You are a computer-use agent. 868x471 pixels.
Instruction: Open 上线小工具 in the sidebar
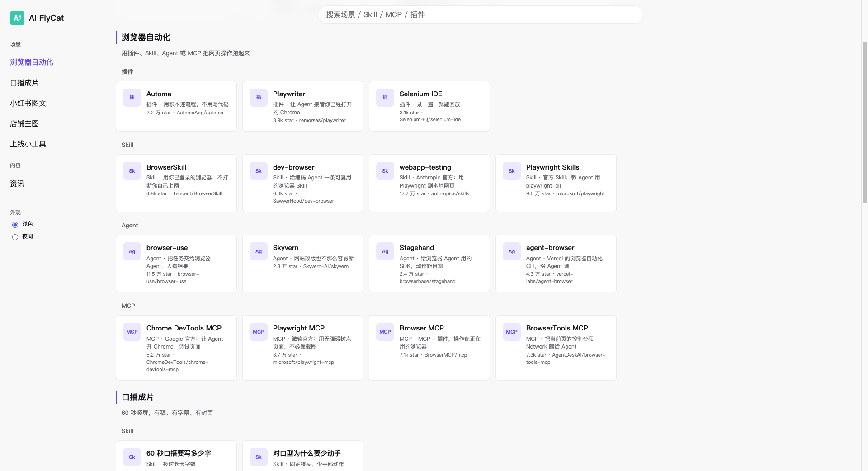[x=28, y=144]
